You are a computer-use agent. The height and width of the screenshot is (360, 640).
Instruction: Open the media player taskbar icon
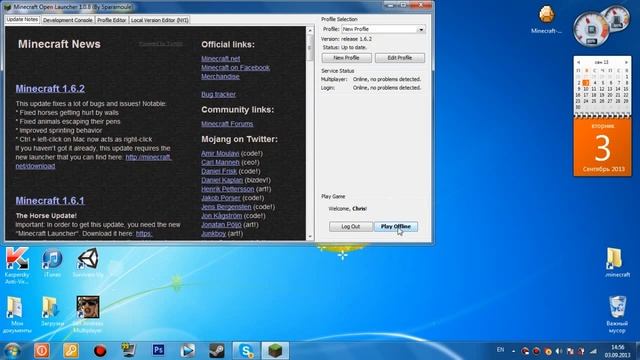coord(187,350)
